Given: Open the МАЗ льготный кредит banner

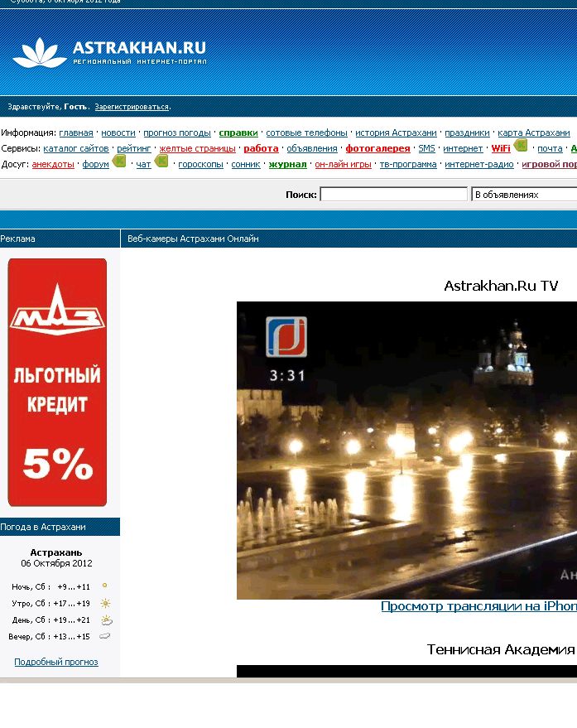Looking at the screenshot, I should click(58, 382).
